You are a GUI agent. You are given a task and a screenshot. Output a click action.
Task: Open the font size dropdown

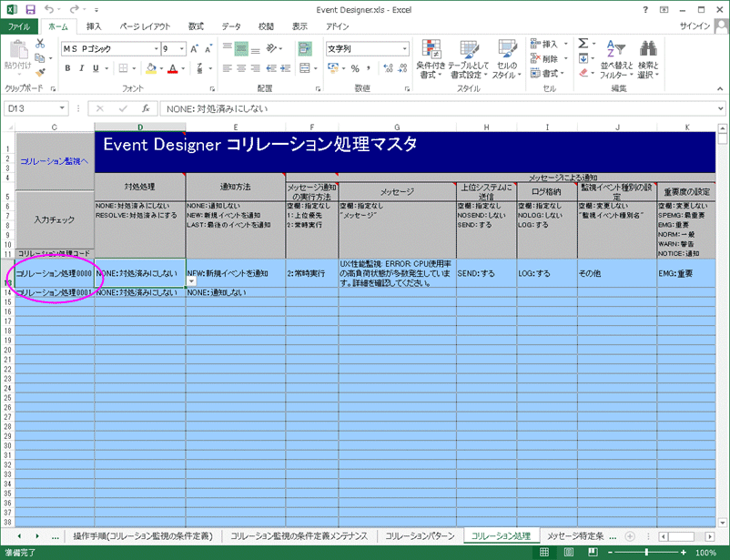coord(181,48)
